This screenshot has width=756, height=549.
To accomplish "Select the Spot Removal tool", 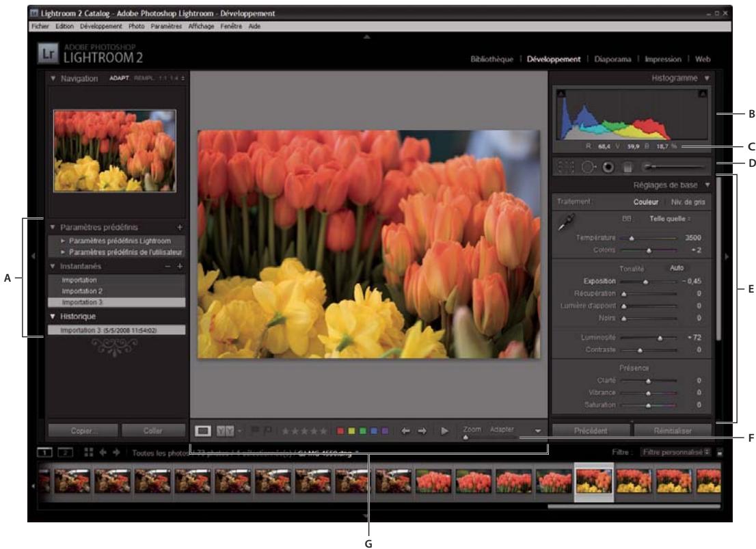I will click(x=586, y=166).
